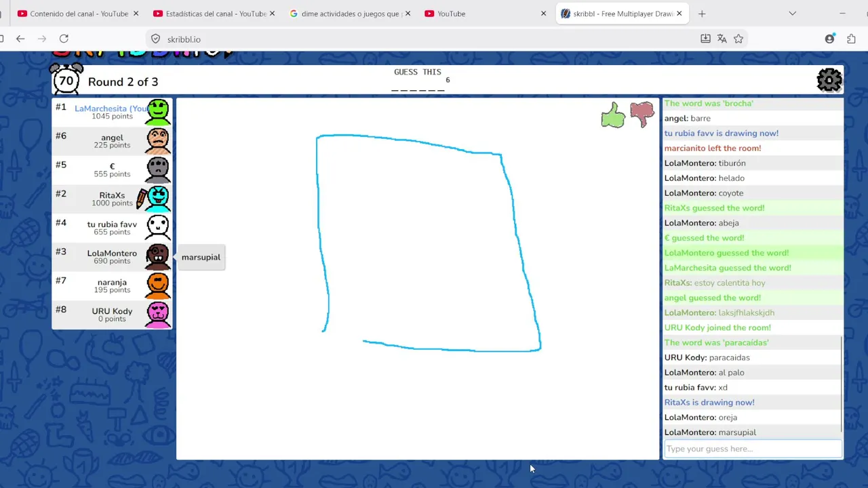Close the Google search 'dime actividades' tab
The width and height of the screenshot is (868, 488).
coord(408,14)
